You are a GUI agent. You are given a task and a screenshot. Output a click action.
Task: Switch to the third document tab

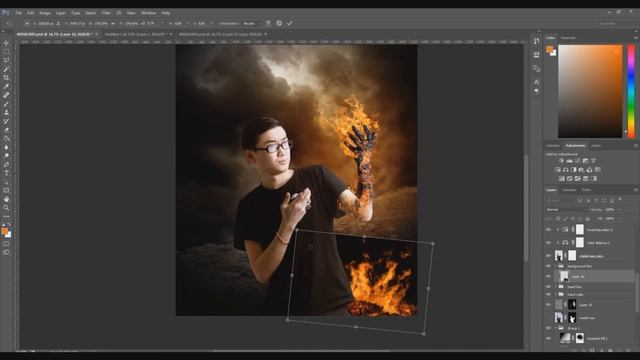(x=222, y=34)
